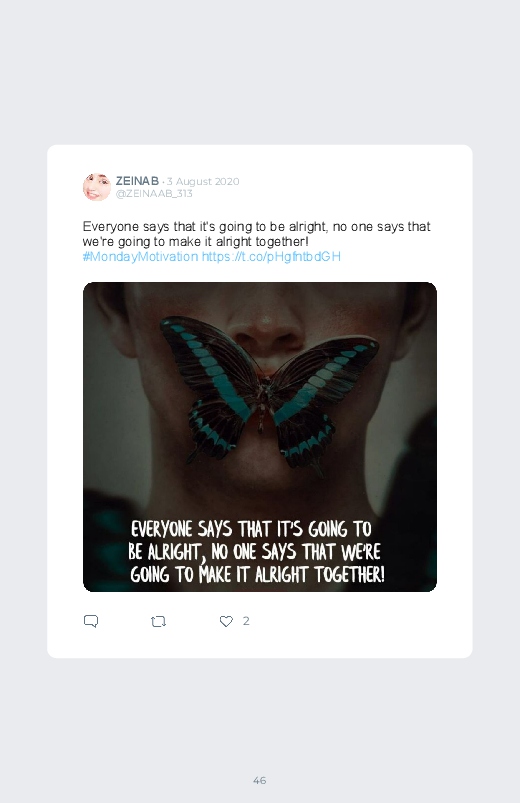Image resolution: width=520 pixels, height=803 pixels.
Task: Open the ZEINAB display name
Action: 137,181
